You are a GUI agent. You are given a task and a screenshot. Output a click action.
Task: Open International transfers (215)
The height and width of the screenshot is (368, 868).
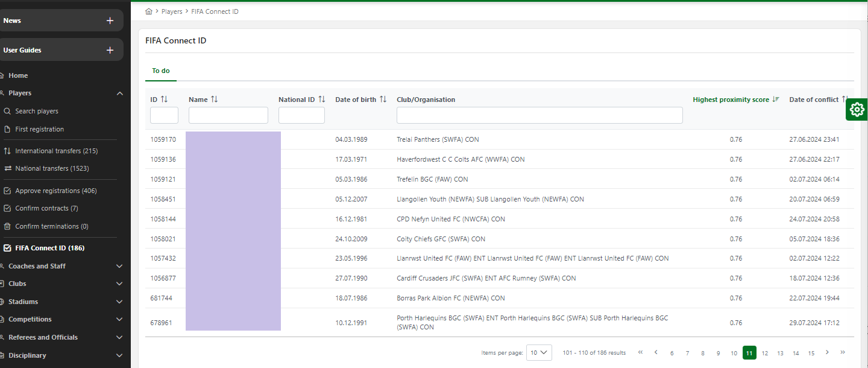56,151
